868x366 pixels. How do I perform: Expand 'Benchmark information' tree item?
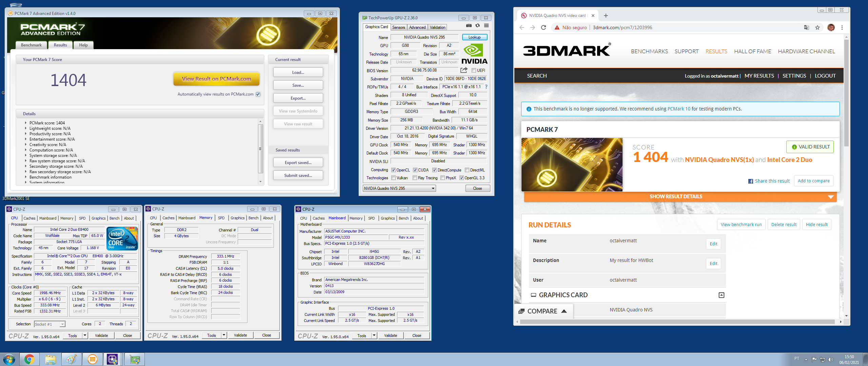tap(25, 177)
